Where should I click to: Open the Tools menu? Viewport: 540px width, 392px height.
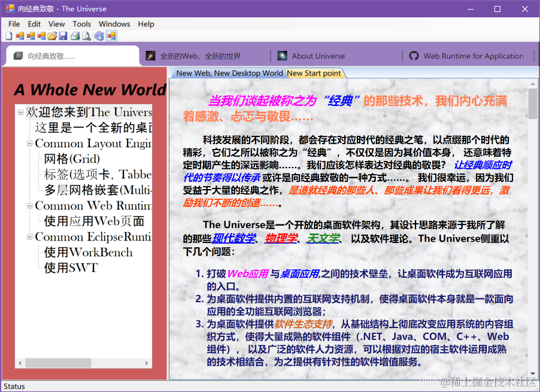81,24
